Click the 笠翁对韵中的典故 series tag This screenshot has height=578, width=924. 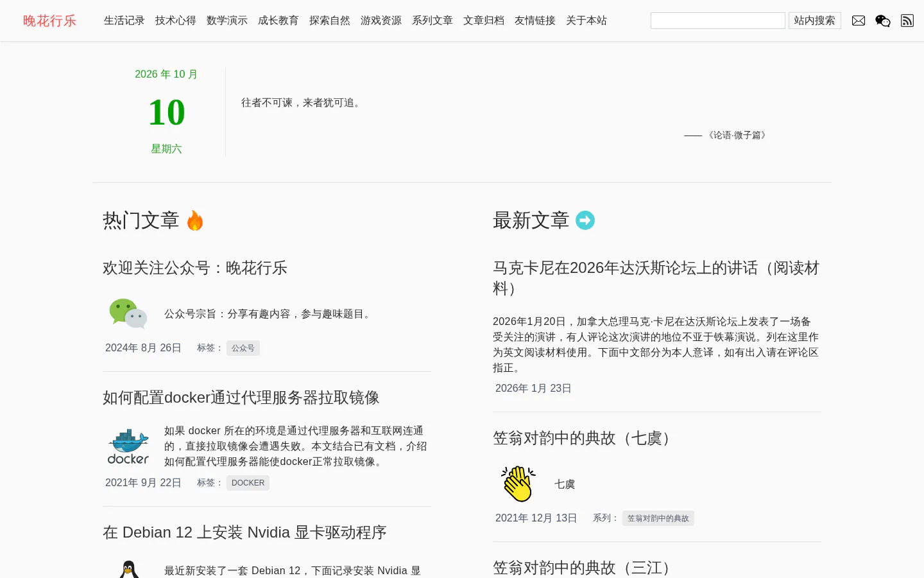(x=658, y=518)
